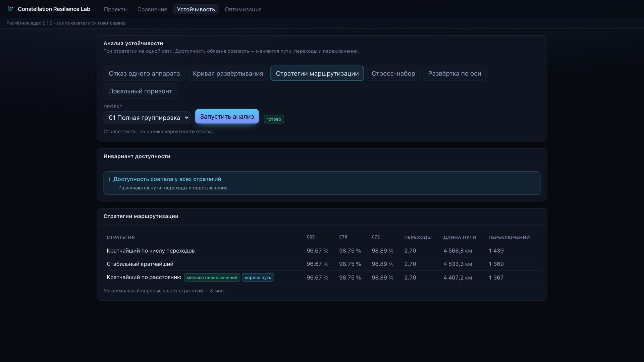Click the Расчётное ядро 0.1.0 status text
This screenshot has height=362, width=644.
pos(66,23)
